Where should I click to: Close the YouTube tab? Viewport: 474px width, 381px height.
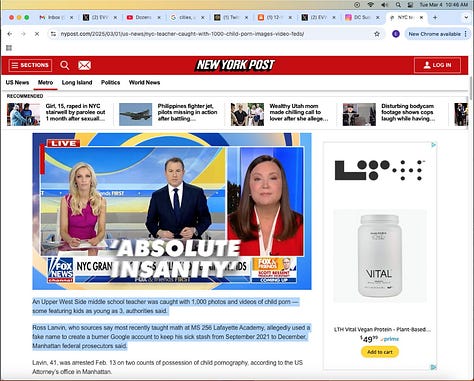[159, 17]
